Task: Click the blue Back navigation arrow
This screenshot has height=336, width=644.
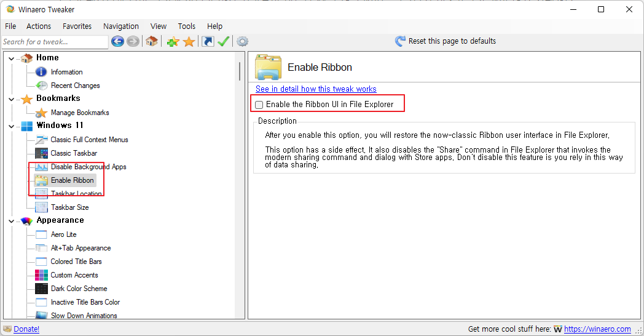Action: pos(117,41)
